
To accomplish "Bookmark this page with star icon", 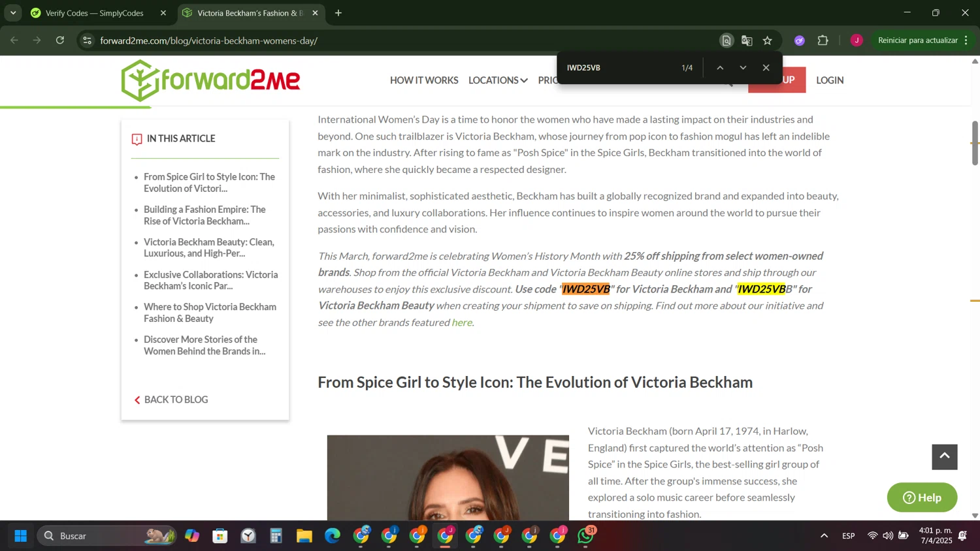I will 768,40.
